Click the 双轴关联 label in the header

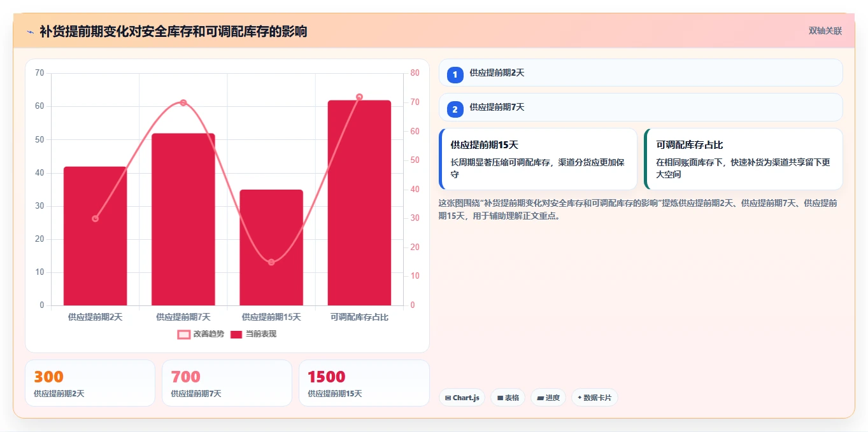(x=825, y=31)
